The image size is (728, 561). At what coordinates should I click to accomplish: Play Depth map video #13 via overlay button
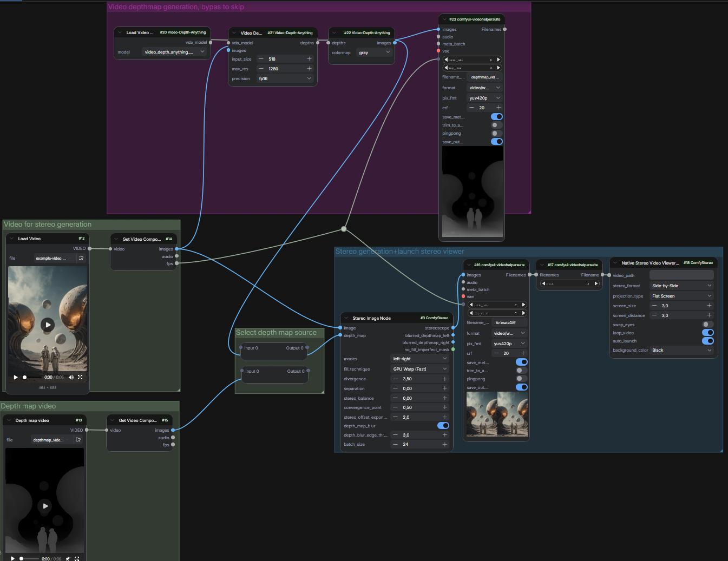[x=45, y=506]
